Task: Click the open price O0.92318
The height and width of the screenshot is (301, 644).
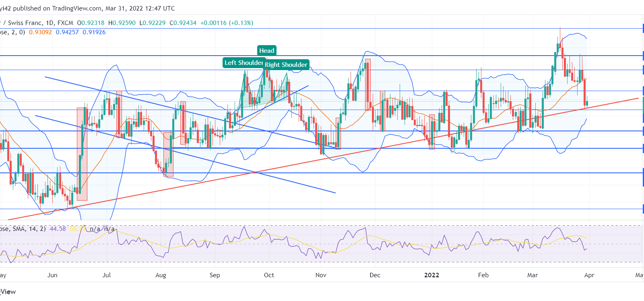Action: tap(91, 23)
